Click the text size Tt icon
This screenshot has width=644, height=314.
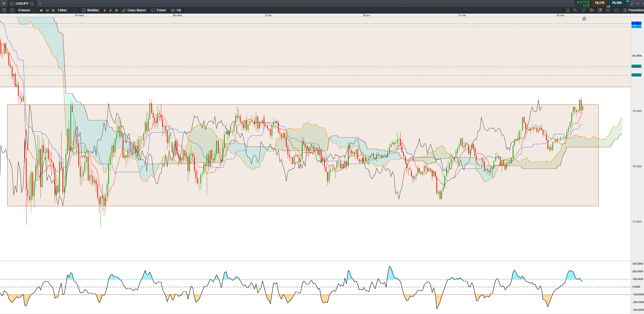(x=575, y=10)
